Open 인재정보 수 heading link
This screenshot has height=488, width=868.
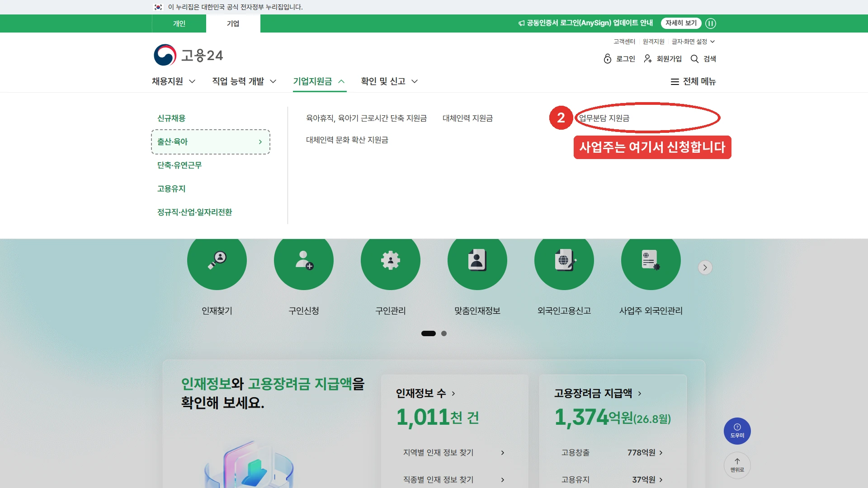coord(425,394)
